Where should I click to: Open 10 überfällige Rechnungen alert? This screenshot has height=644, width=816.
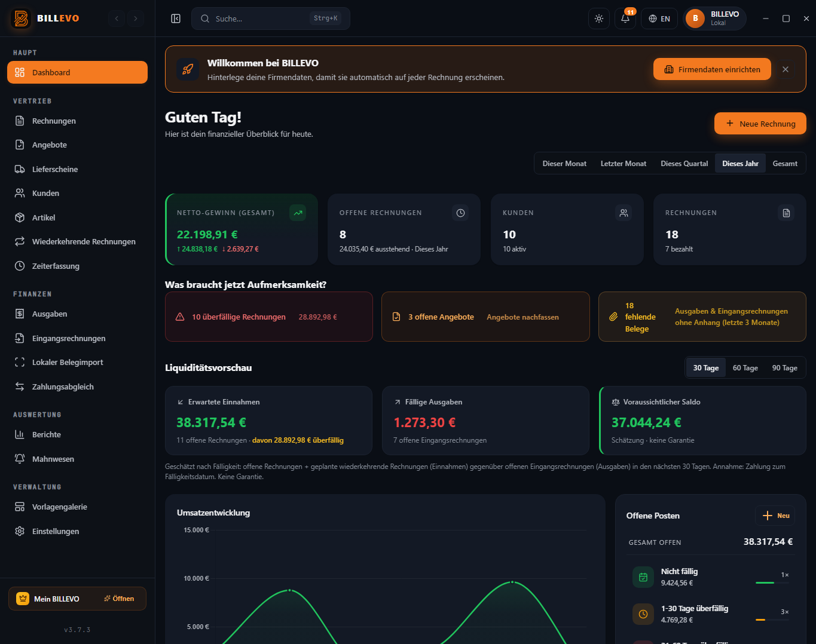point(269,317)
